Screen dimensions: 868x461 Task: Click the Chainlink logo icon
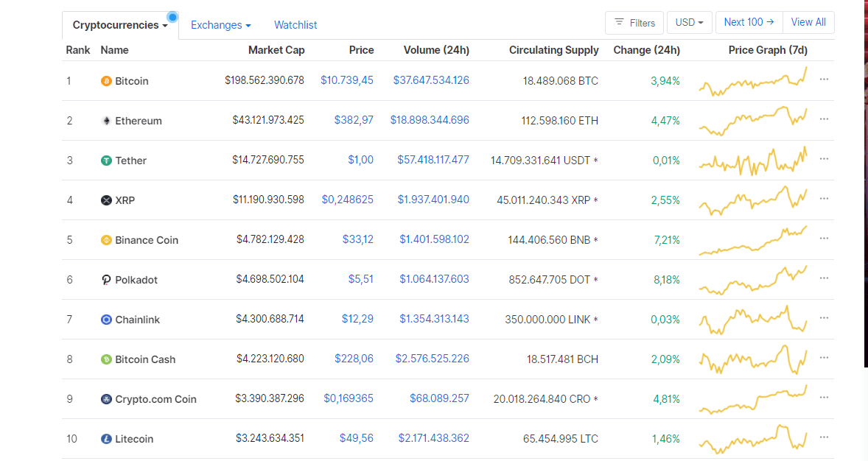[106, 320]
